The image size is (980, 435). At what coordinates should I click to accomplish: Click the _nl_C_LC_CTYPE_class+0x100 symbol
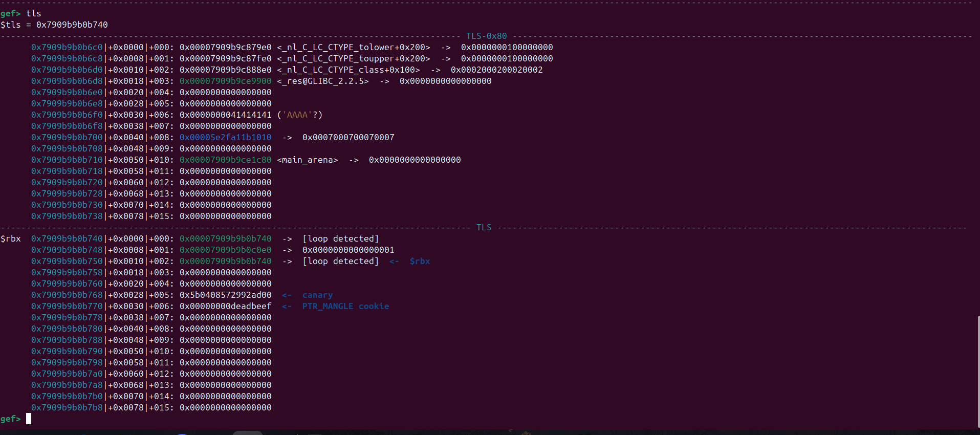(348, 70)
